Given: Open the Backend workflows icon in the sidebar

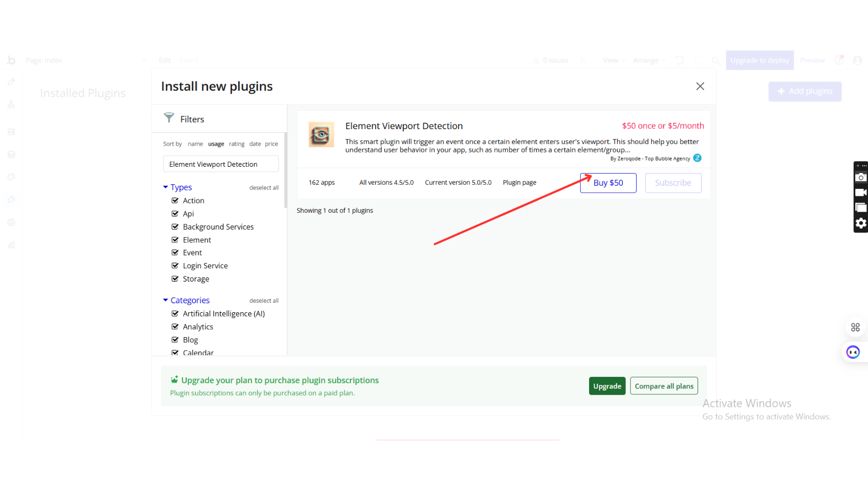Looking at the screenshot, I should click(x=11, y=132).
